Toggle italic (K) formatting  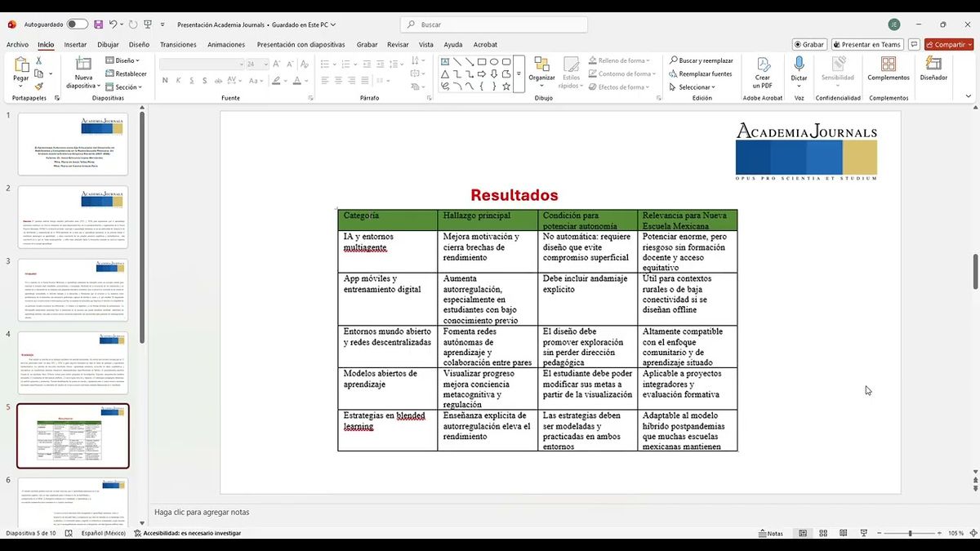177,80
